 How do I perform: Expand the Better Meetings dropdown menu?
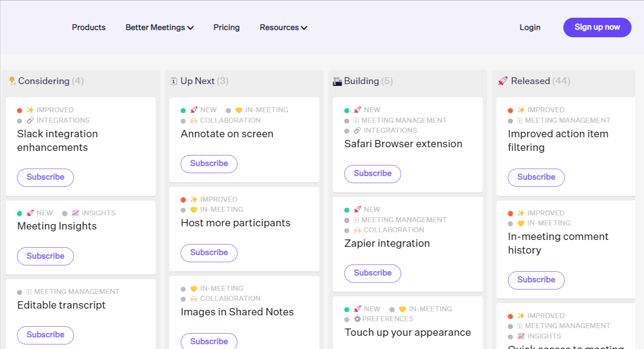point(160,27)
